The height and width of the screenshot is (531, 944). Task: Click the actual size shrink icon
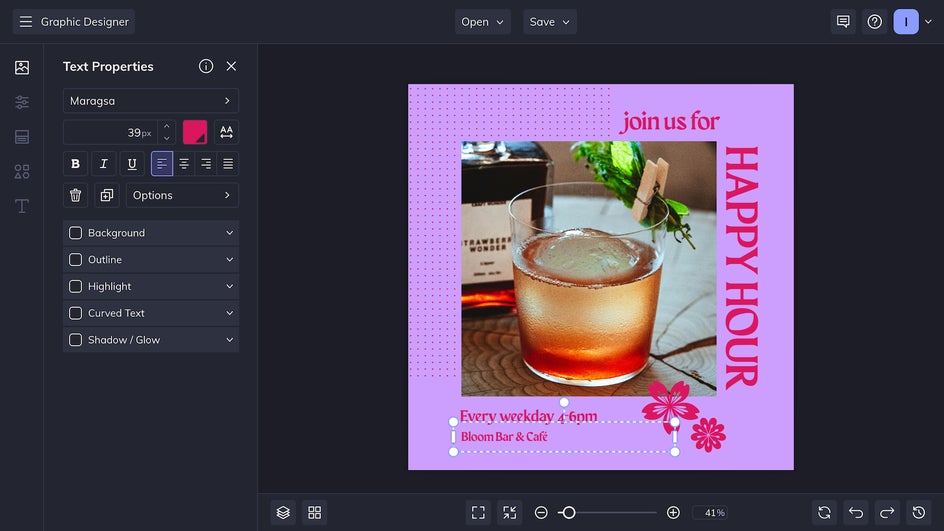(509, 512)
